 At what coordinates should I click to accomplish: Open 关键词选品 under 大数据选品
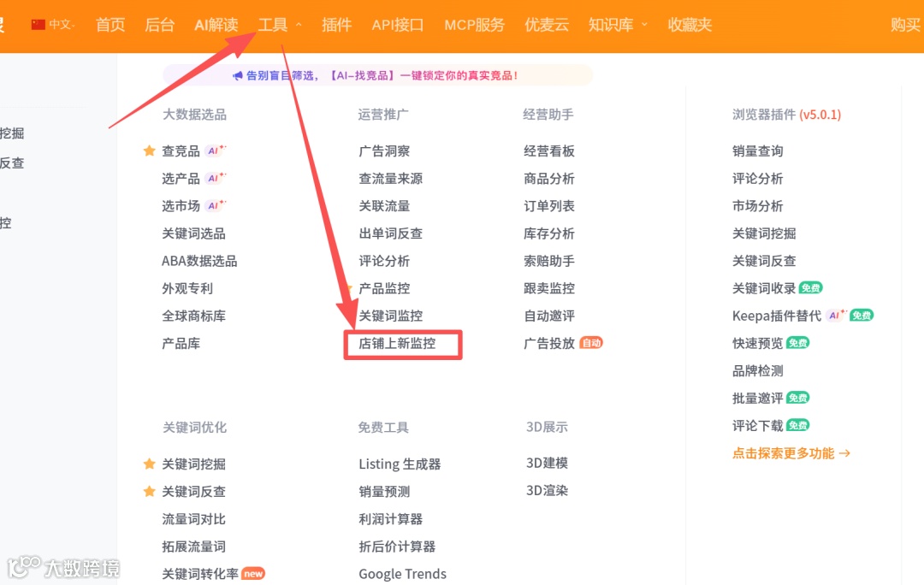click(194, 233)
